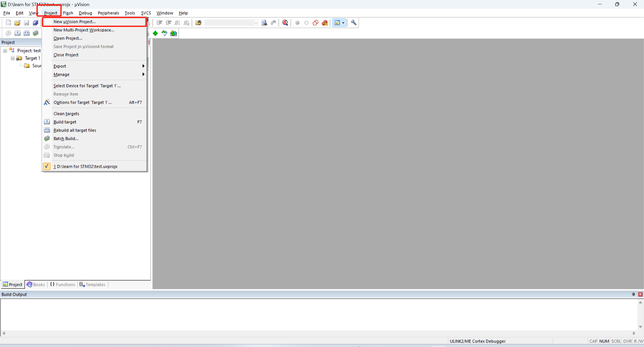Screen dimensions: 644x347
Task: Click the Insert Breakpoint red dot icon
Action: click(297, 23)
